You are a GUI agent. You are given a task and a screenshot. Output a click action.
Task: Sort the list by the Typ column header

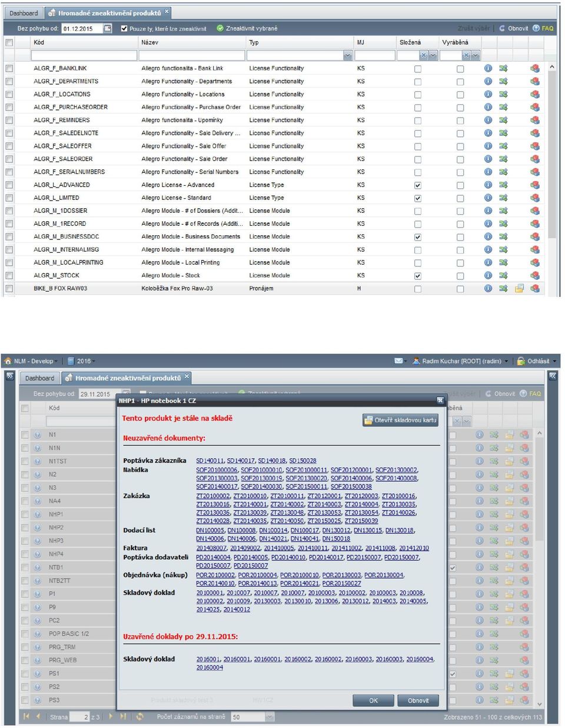(299, 42)
